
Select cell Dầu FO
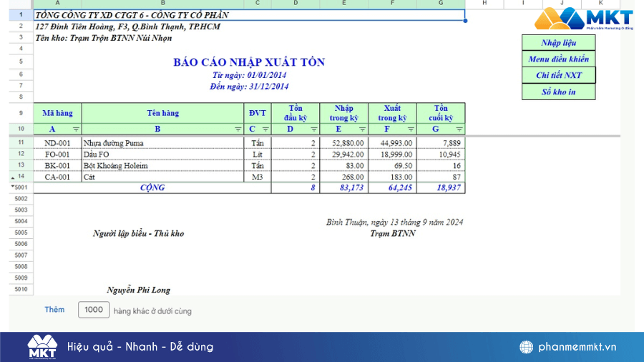point(162,155)
